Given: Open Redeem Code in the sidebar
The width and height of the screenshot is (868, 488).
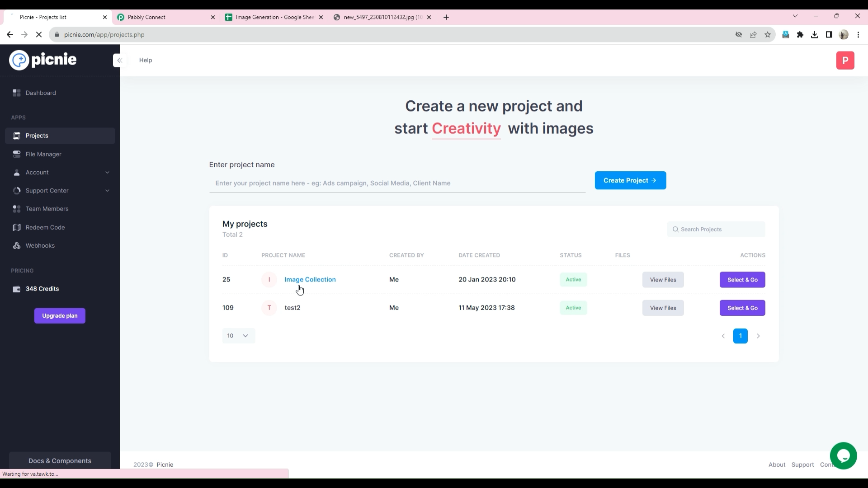Looking at the screenshot, I should pos(45,227).
